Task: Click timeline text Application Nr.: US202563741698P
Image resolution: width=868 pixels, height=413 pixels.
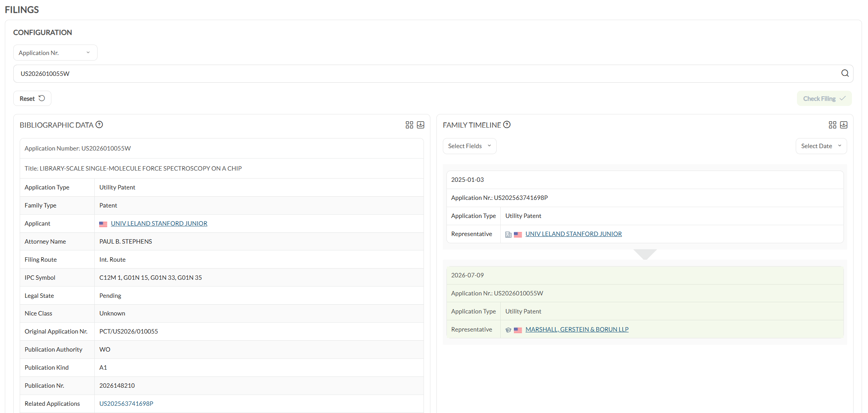Action: (x=499, y=198)
